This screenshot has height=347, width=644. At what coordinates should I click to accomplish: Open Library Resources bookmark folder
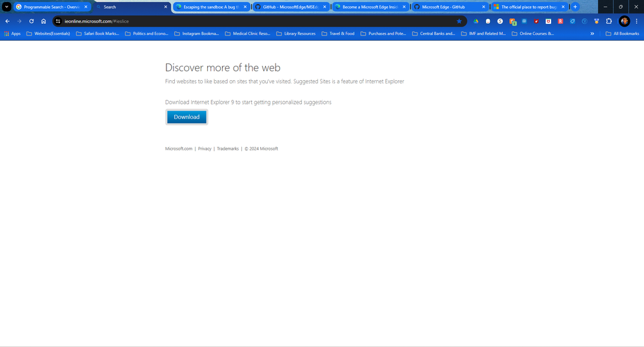tap(296, 34)
